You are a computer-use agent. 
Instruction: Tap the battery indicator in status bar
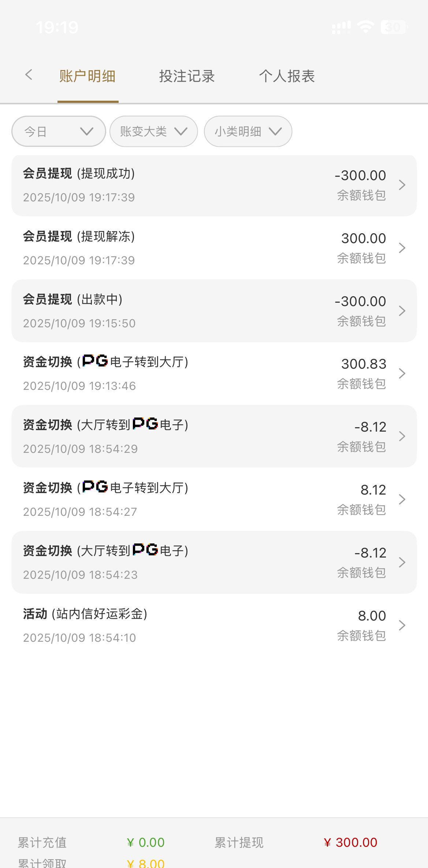click(393, 27)
